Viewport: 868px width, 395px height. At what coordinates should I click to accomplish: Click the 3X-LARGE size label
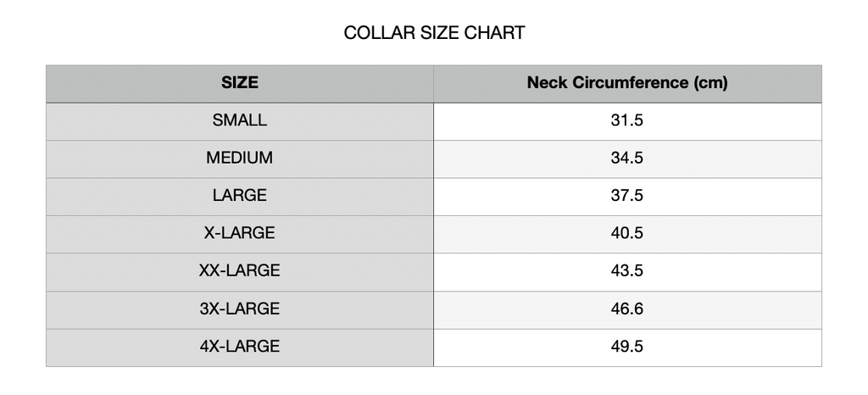tap(240, 309)
